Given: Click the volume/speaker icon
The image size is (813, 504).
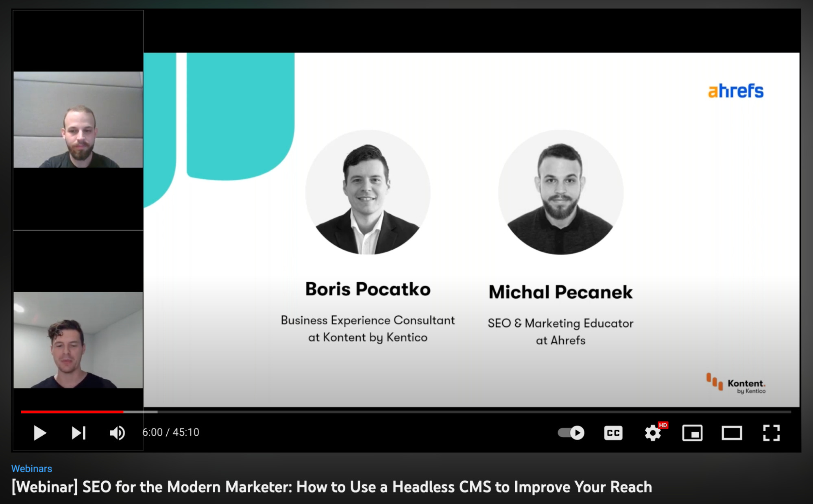Looking at the screenshot, I should click(x=116, y=432).
